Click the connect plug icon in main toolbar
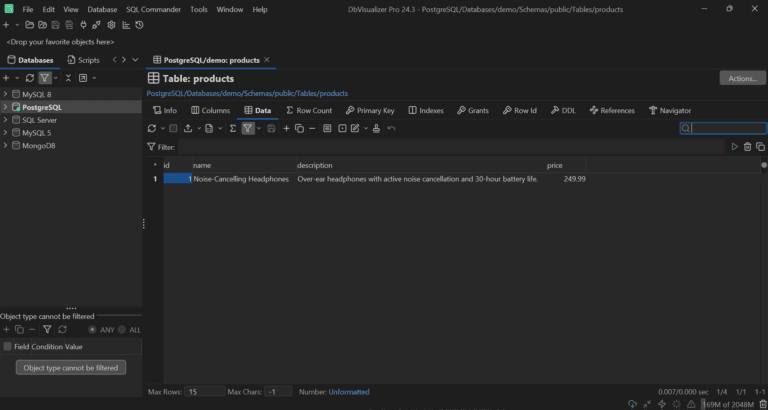Viewport: 768px width, 410px height. pos(83,25)
